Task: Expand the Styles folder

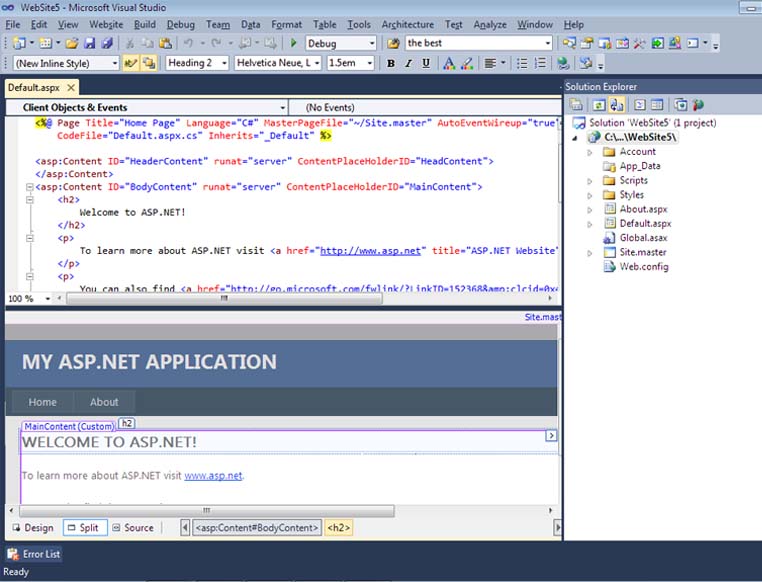Action: click(589, 195)
